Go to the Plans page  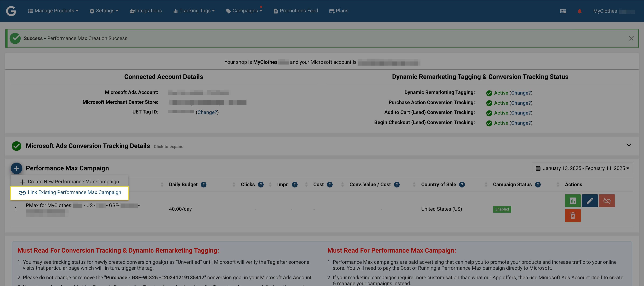(339, 11)
